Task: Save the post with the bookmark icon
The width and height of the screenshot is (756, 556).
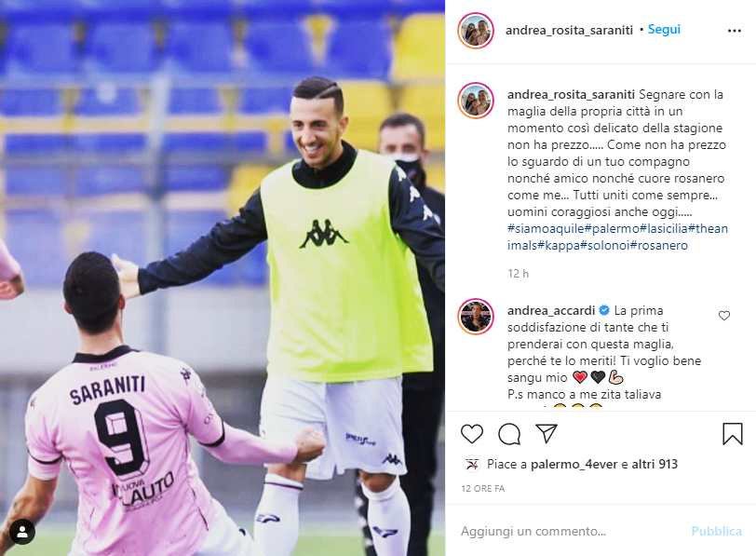Action: tap(732, 433)
